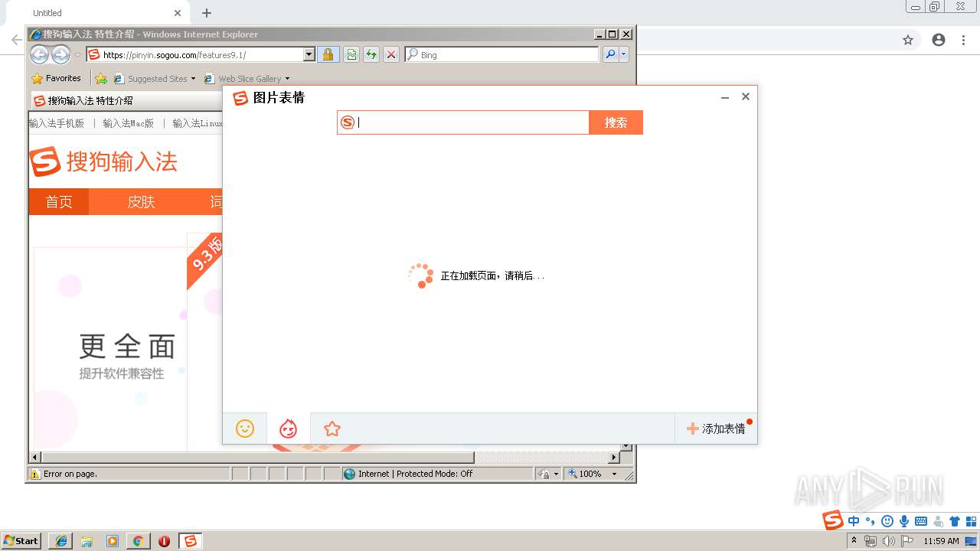Open the soft keyboard icon on IME bar

(x=921, y=521)
